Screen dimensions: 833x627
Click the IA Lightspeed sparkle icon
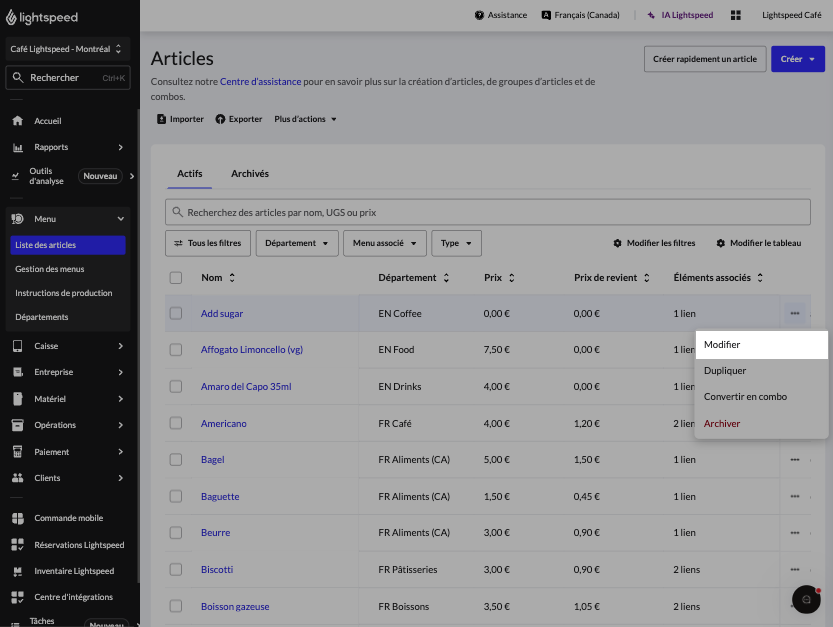pos(651,15)
